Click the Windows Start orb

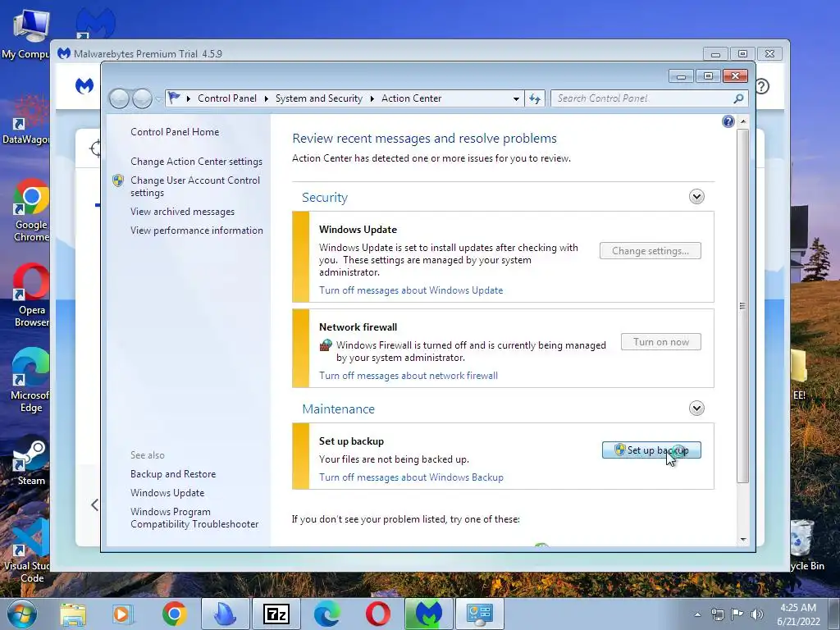22,614
